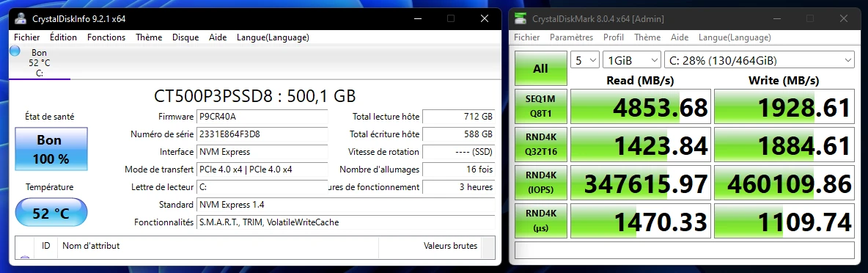Viewport: 868px width, 273px height.
Task: Minimize the CrystalDiskInfo window
Action: (x=417, y=18)
